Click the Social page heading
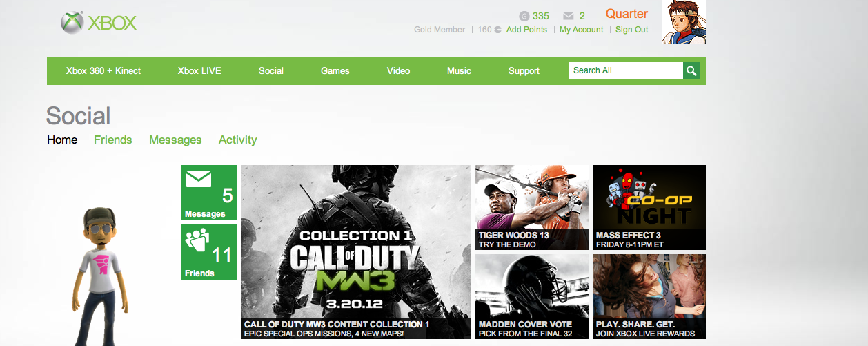The height and width of the screenshot is (346, 868). (78, 115)
